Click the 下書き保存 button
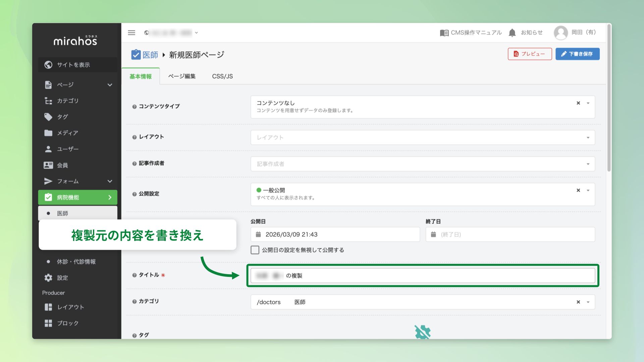This screenshot has width=644, height=362. coord(577,54)
